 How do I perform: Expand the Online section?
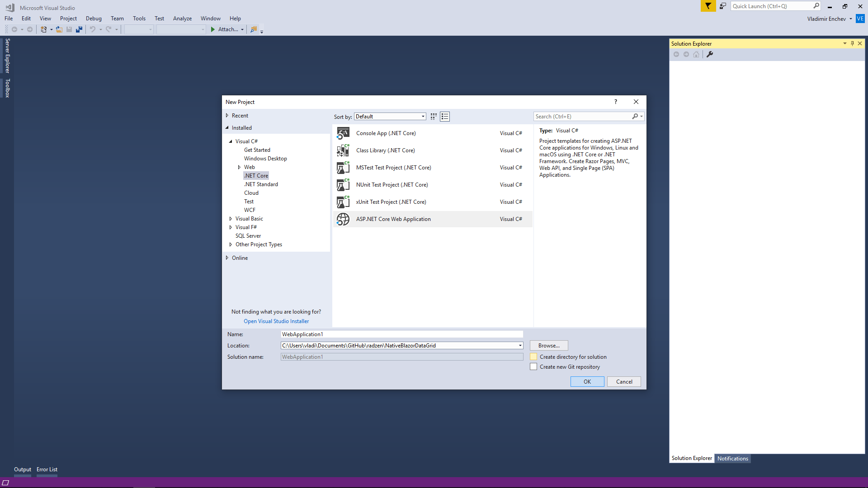227,258
